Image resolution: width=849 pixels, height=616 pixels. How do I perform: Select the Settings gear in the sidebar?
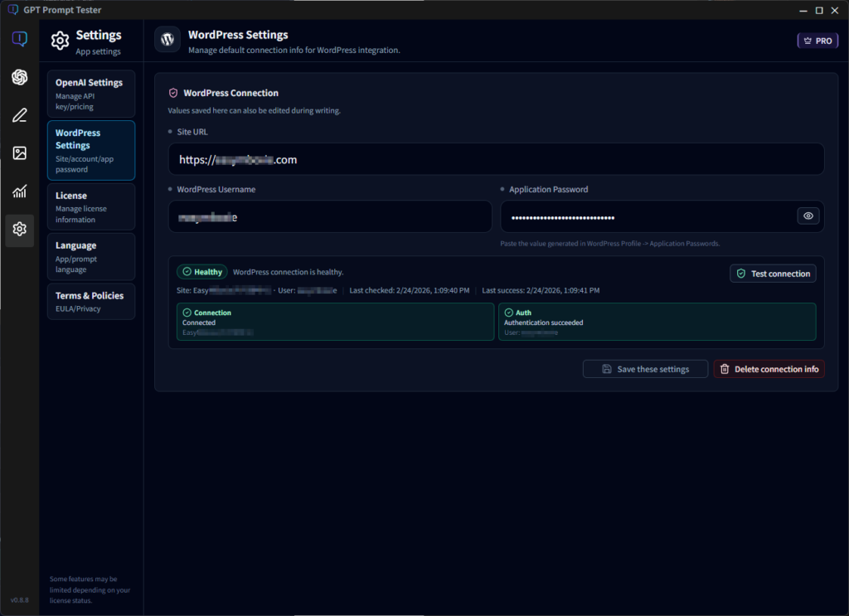[19, 230]
